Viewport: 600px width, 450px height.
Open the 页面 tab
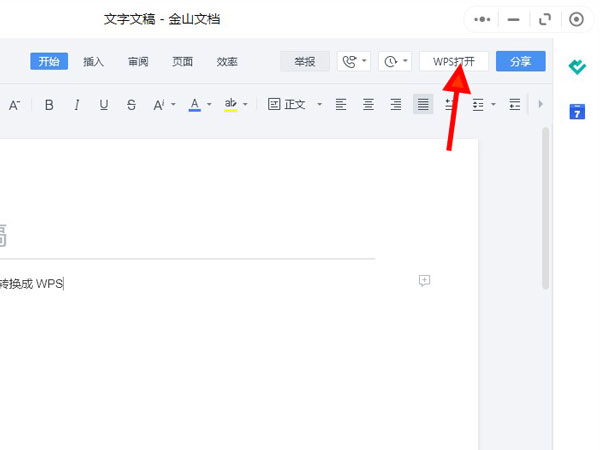183,62
